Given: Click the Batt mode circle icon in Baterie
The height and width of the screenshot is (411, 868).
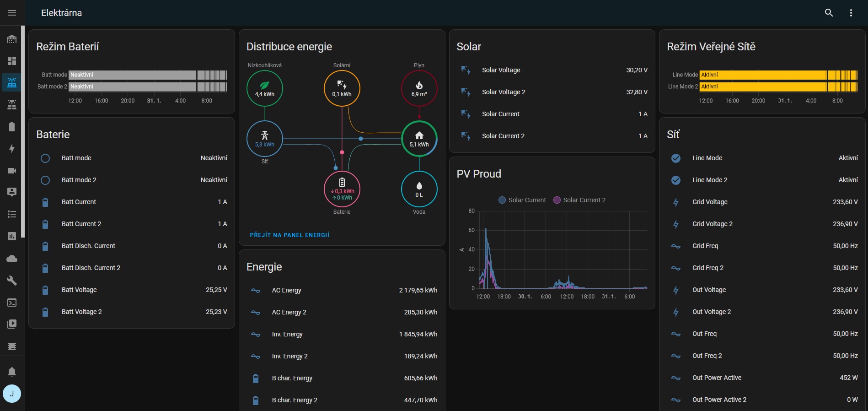Looking at the screenshot, I should tap(45, 158).
